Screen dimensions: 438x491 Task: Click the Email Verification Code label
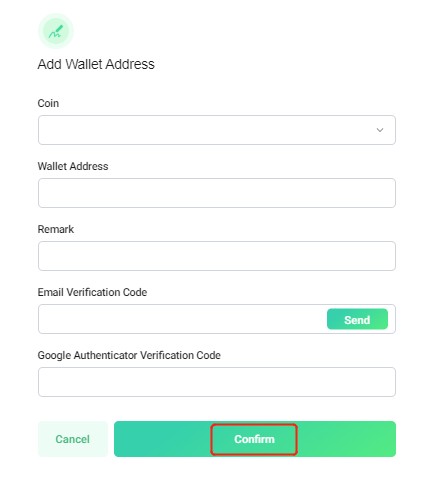point(92,292)
